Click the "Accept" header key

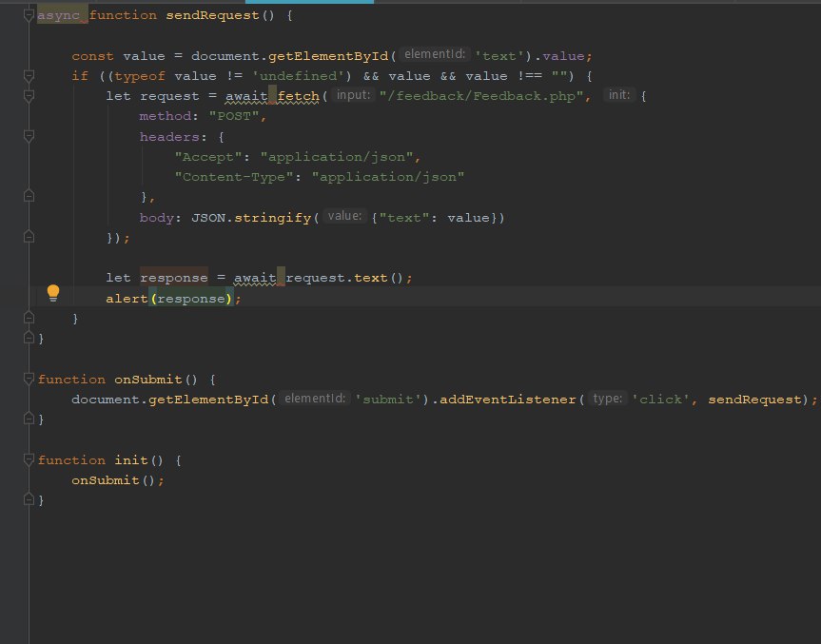[x=208, y=157]
